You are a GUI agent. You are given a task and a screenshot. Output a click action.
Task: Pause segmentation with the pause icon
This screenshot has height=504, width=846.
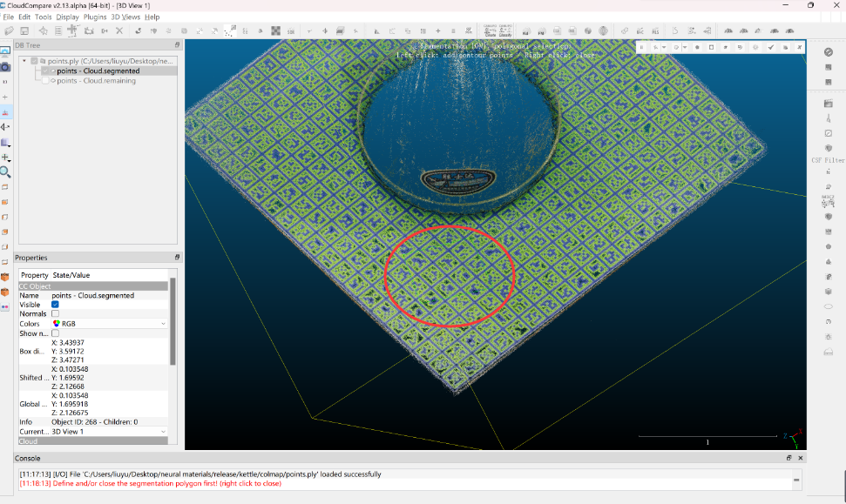point(641,47)
